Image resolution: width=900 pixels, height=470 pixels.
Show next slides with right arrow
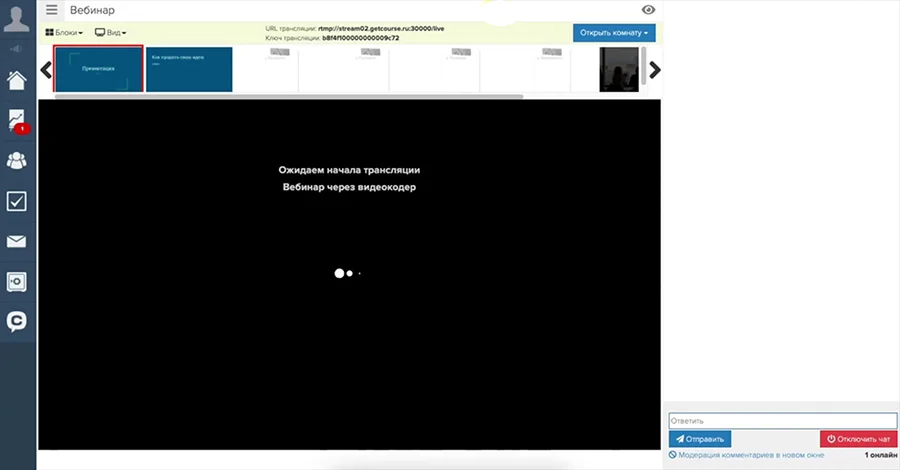pyautogui.click(x=655, y=70)
